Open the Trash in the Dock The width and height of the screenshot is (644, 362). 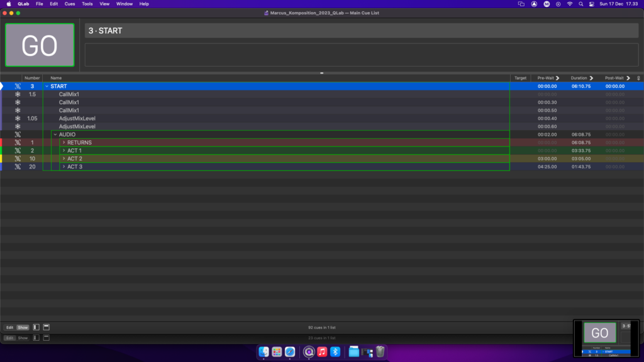(x=380, y=352)
